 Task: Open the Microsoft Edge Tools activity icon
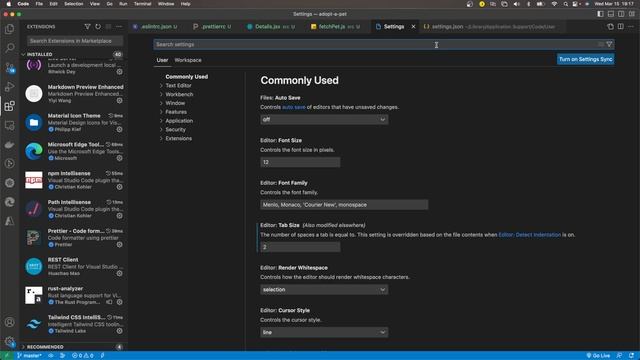(9, 202)
